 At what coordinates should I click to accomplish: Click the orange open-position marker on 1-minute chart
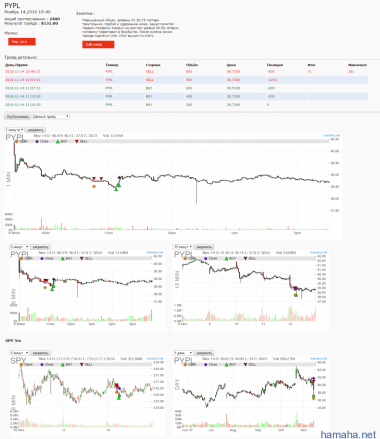[94, 186]
